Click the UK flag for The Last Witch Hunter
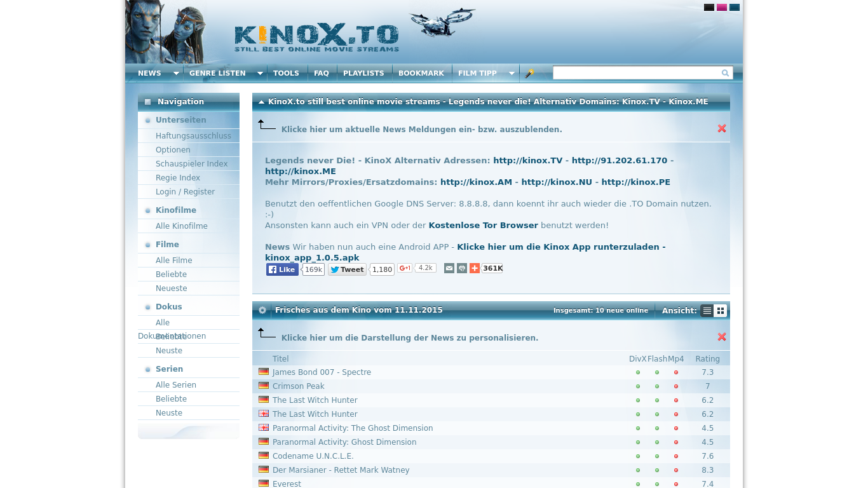868x488 pixels. pos(264,414)
